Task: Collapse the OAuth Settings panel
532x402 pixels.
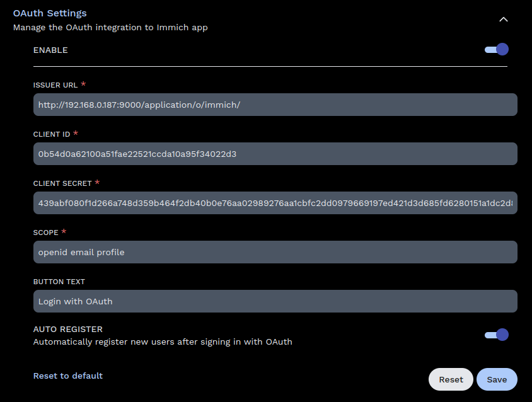Action: 503,20
